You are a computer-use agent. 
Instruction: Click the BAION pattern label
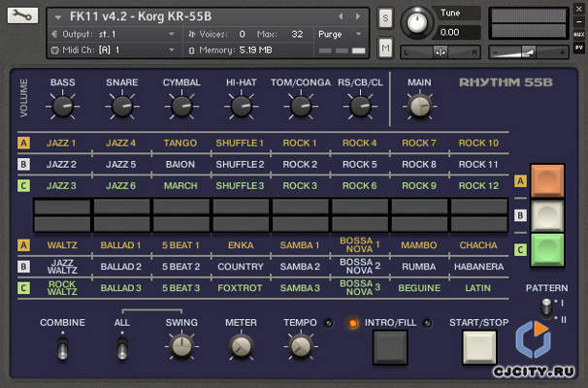180,164
